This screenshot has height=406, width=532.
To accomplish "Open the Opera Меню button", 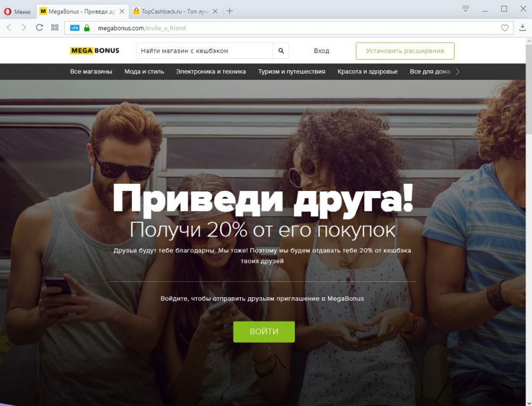I will pos(17,11).
